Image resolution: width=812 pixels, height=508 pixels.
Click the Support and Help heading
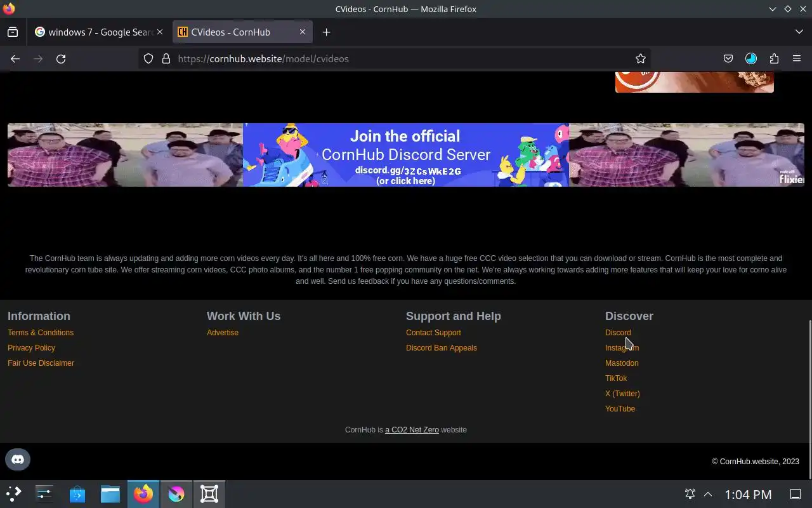click(454, 316)
